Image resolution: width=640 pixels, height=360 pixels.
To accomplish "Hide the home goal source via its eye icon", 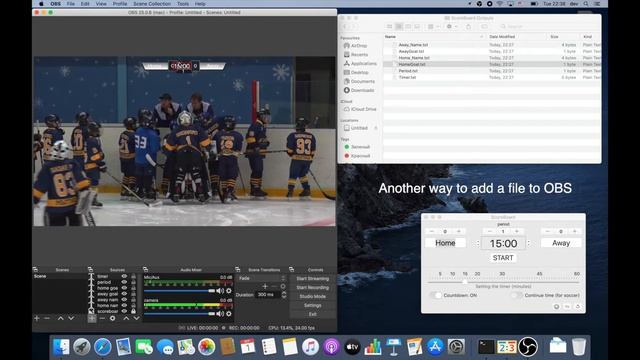I will [x=124, y=288].
